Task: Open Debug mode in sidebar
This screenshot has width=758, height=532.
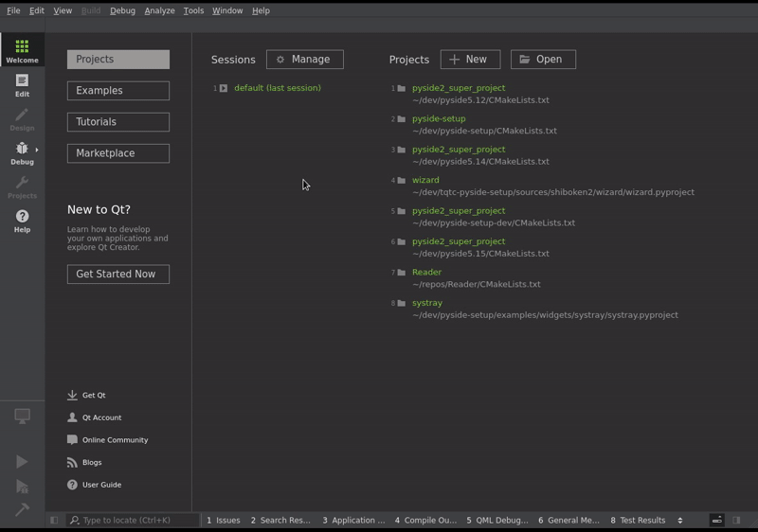Action: [x=22, y=153]
